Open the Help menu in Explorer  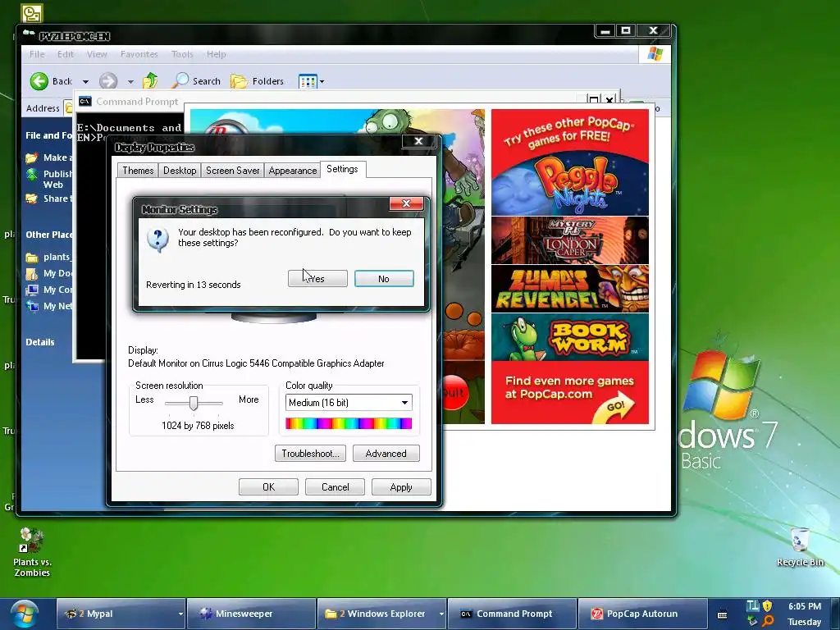tap(217, 54)
